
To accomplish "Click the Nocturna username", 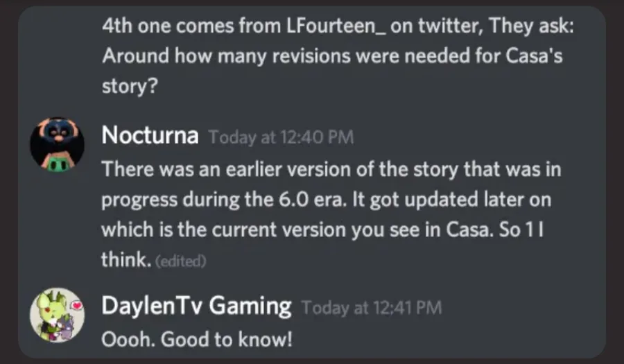I will tap(150, 136).
